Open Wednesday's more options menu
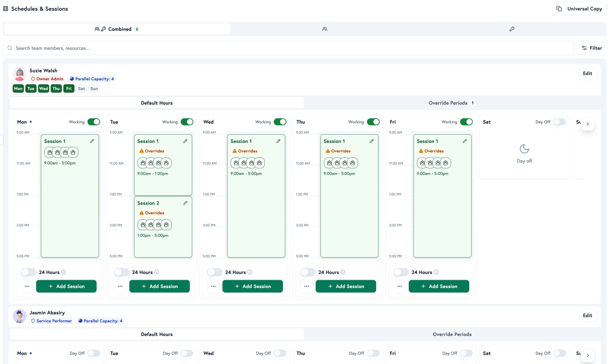Viewport: 610px width, 364px height. pyautogui.click(x=213, y=286)
